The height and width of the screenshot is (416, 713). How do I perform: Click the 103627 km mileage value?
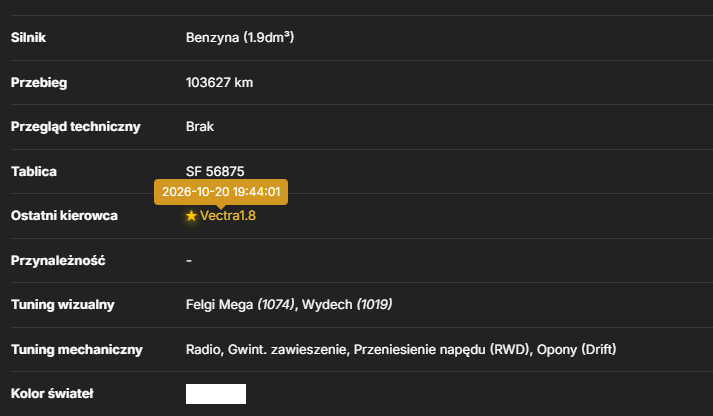click(219, 82)
